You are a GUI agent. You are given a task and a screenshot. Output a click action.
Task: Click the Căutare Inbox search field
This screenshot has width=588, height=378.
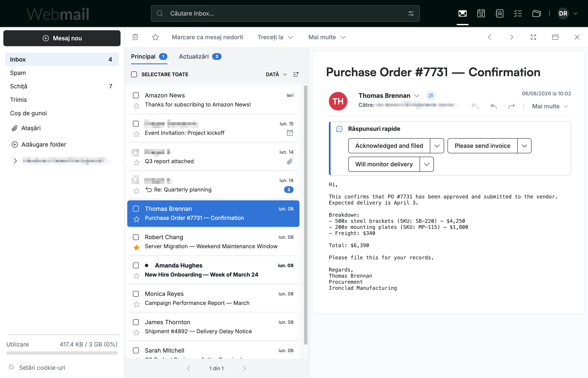coord(285,13)
